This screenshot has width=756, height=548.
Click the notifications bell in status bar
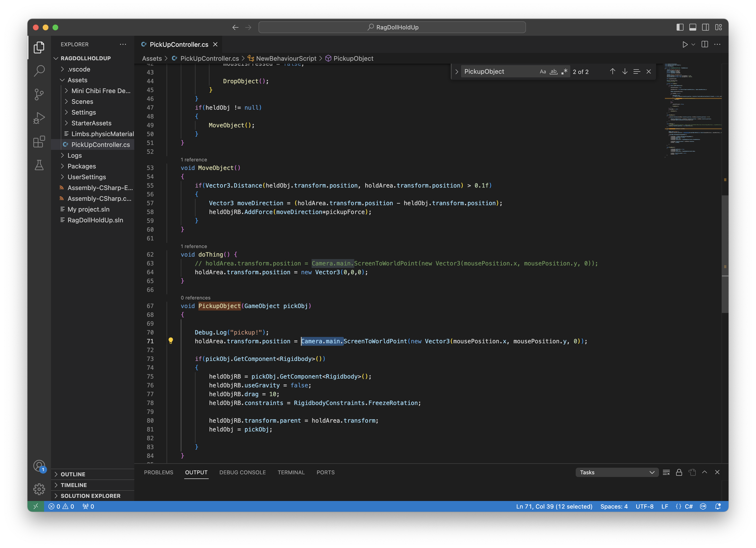click(x=718, y=506)
